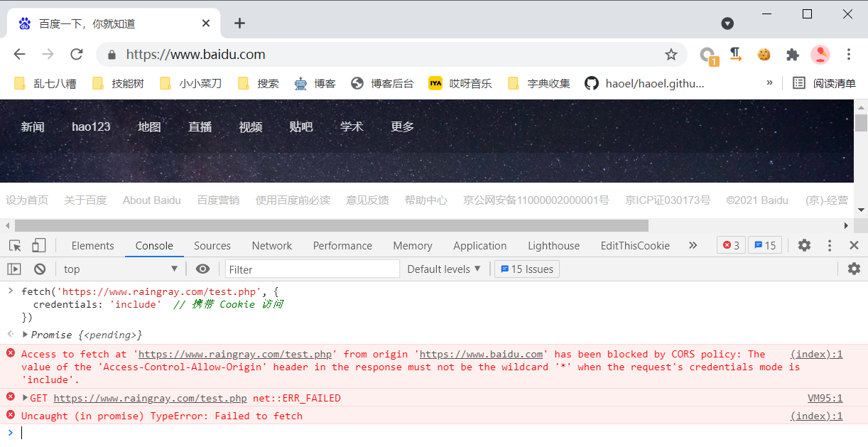The width and height of the screenshot is (868, 447).
Task: Activate the inspect element picker
Action: tap(15, 245)
